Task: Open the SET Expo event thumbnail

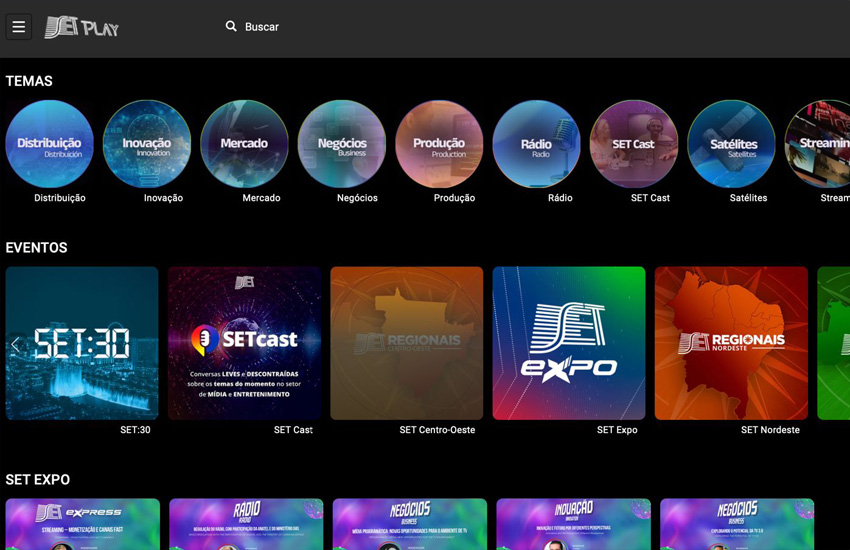Action: tap(569, 343)
